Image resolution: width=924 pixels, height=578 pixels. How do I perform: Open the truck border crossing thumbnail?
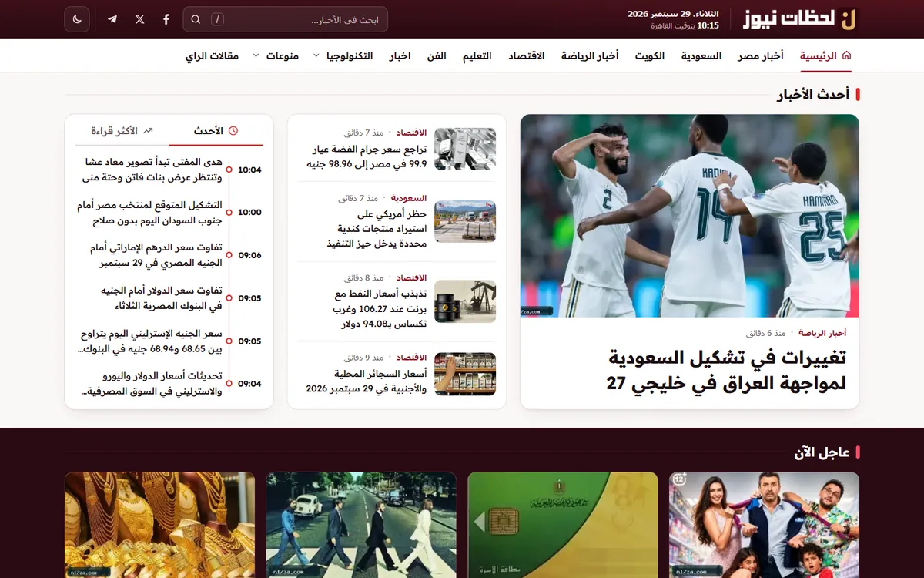coord(465,221)
